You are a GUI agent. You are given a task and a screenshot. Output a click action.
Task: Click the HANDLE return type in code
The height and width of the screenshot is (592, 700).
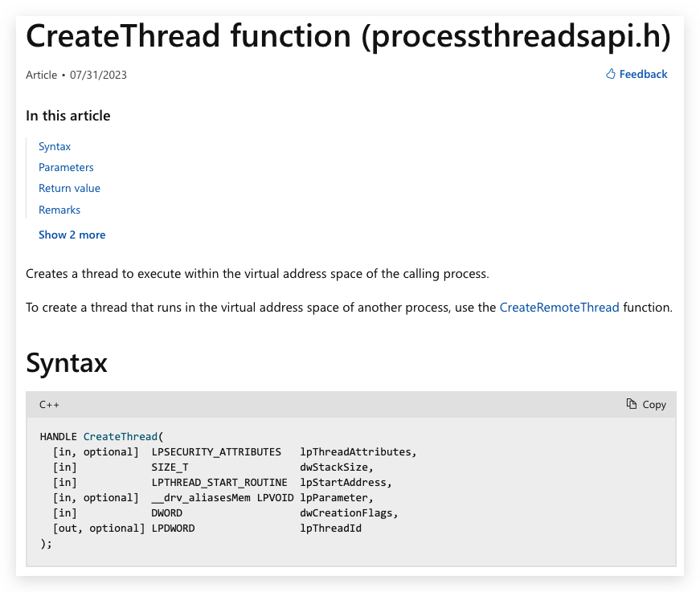[x=59, y=436]
